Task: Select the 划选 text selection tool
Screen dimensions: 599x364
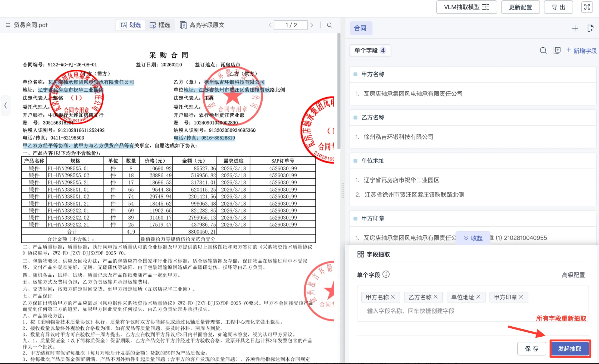Action: (130, 25)
